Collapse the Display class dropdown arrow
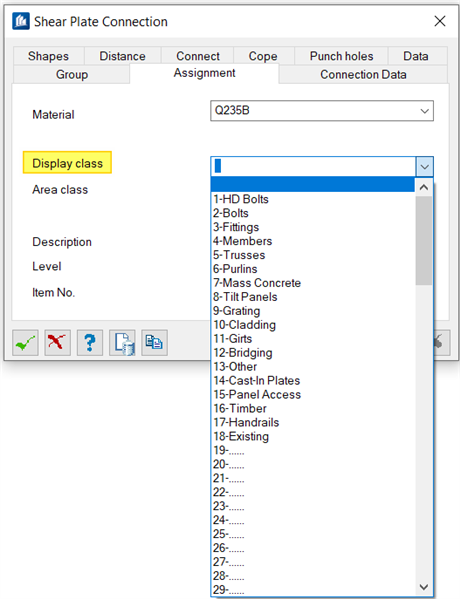Screen dimensions: 460x599 (424, 167)
